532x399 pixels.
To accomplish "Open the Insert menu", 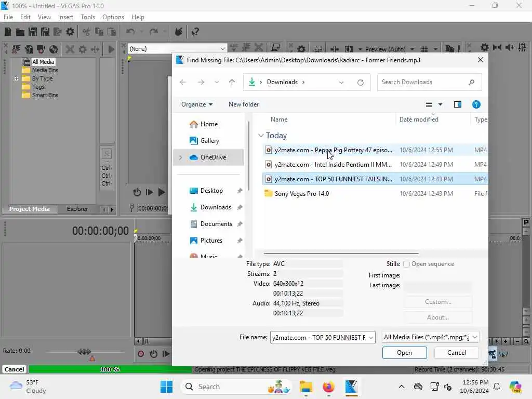I will pyautogui.click(x=65, y=17).
